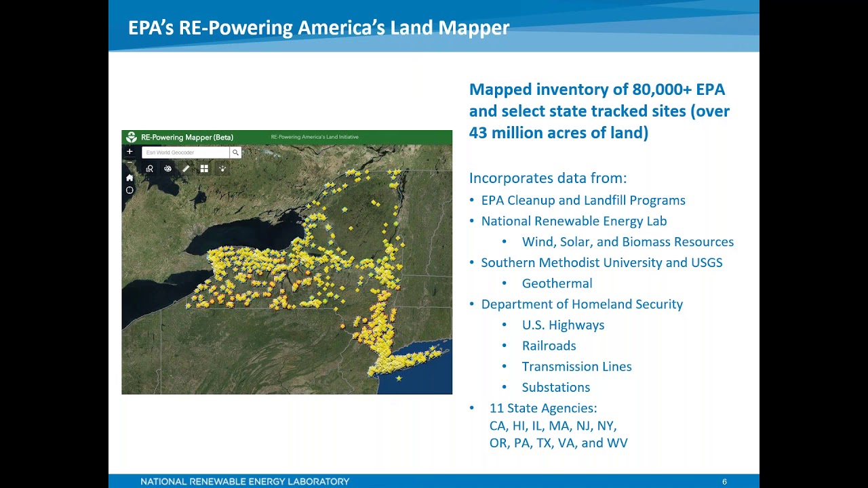
Task: Click the RE-Powering Mapper (Beta) title
Action: tap(187, 137)
